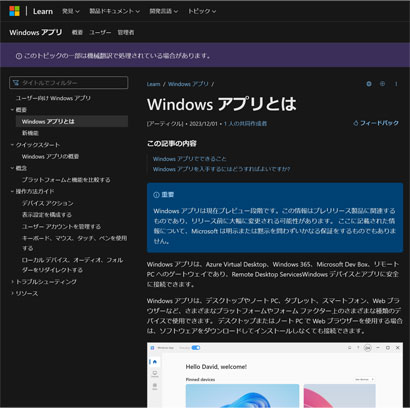410x408 pixels.
Task: Open the 管理者 tab in the Windows アプリ bar
Action: pyautogui.click(x=126, y=32)
